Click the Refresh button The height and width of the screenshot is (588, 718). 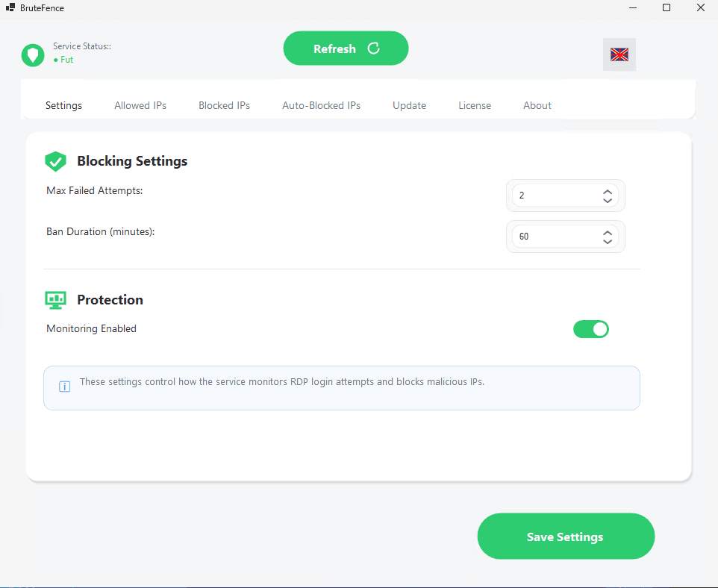pos(346,48)
